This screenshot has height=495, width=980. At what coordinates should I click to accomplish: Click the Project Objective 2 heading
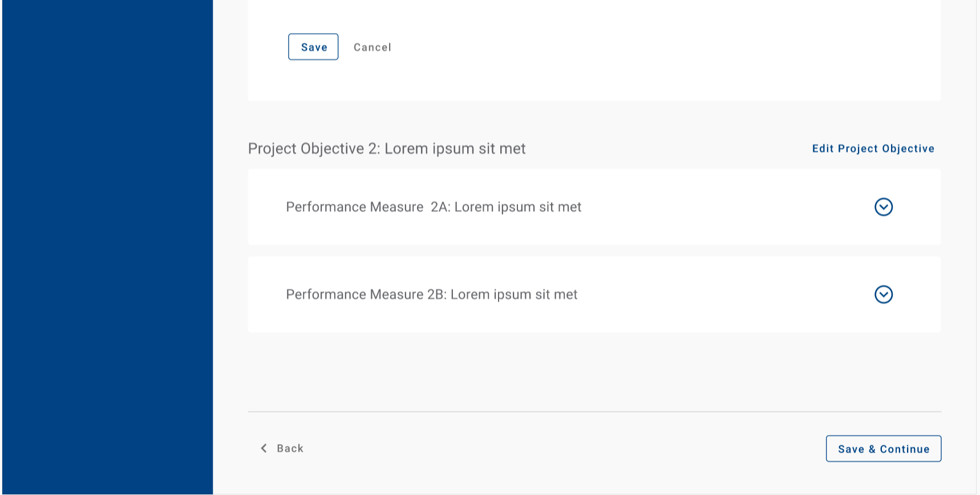[x=387, y=149]
